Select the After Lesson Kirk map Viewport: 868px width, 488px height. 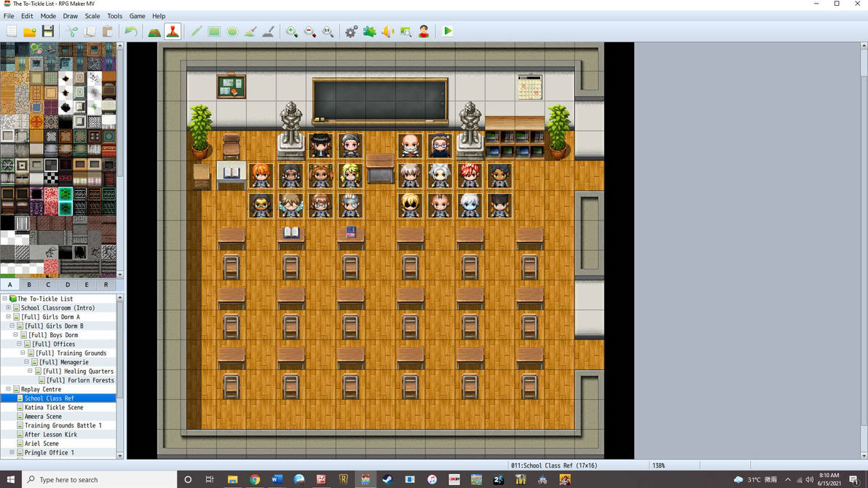pyautogui.click(x=51, y=434)
